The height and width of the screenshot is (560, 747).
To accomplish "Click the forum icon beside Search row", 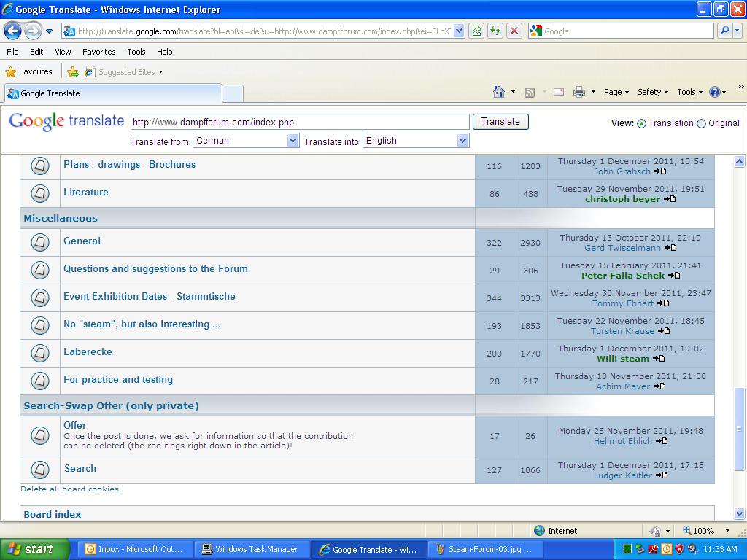I will [x=40, y=470].
